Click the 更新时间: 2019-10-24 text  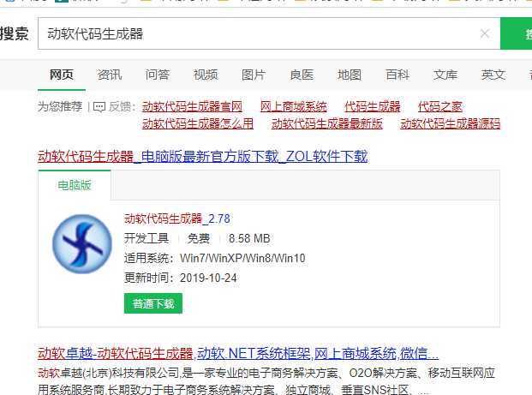pyautogui.click(x=181, y=278)
